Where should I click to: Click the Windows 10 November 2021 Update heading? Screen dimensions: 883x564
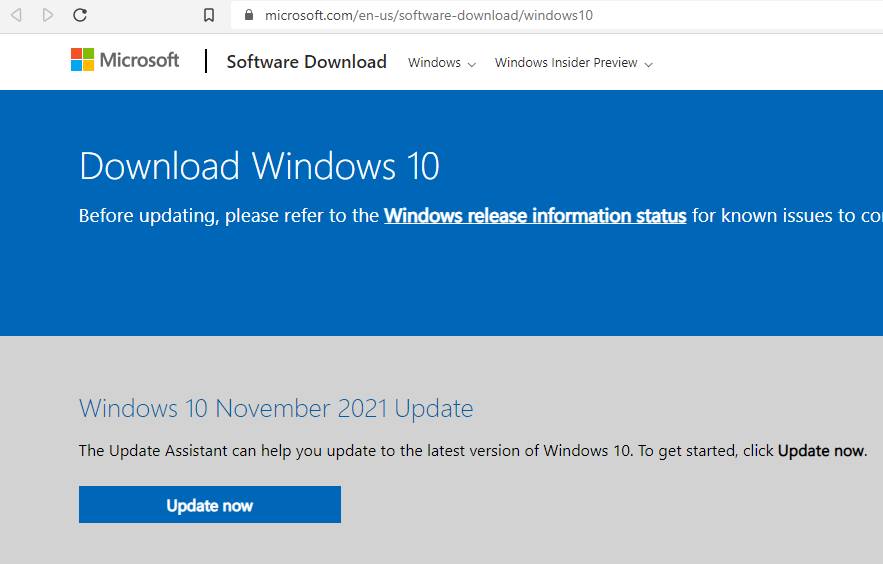pyautogui.click(x=276, y=409)
